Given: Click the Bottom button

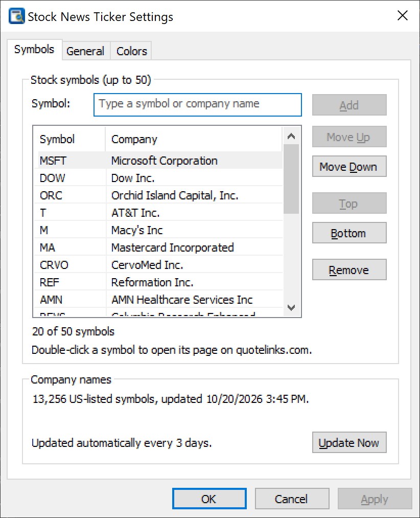Looking at the screenshot, I should click(x=349, y=233).
